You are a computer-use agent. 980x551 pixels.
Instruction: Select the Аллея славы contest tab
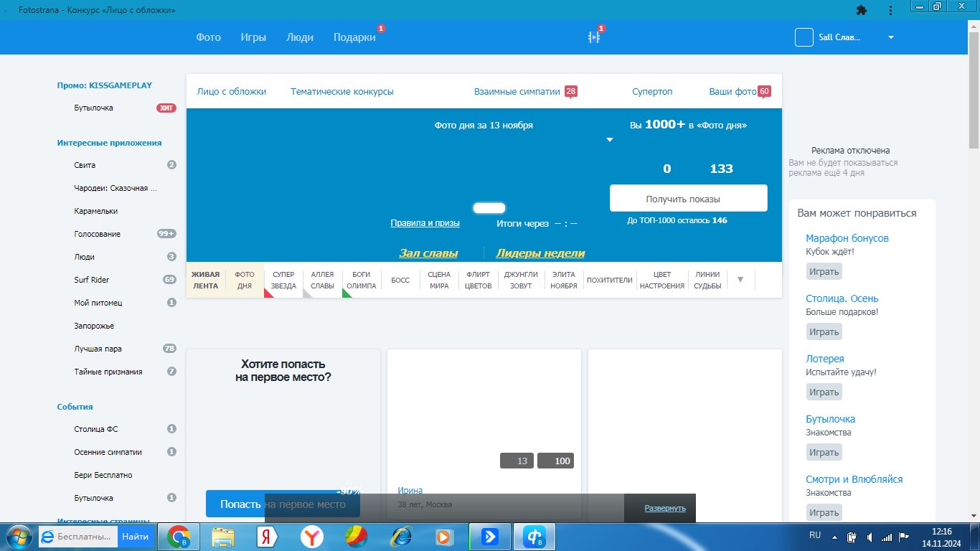pos(322,280)
